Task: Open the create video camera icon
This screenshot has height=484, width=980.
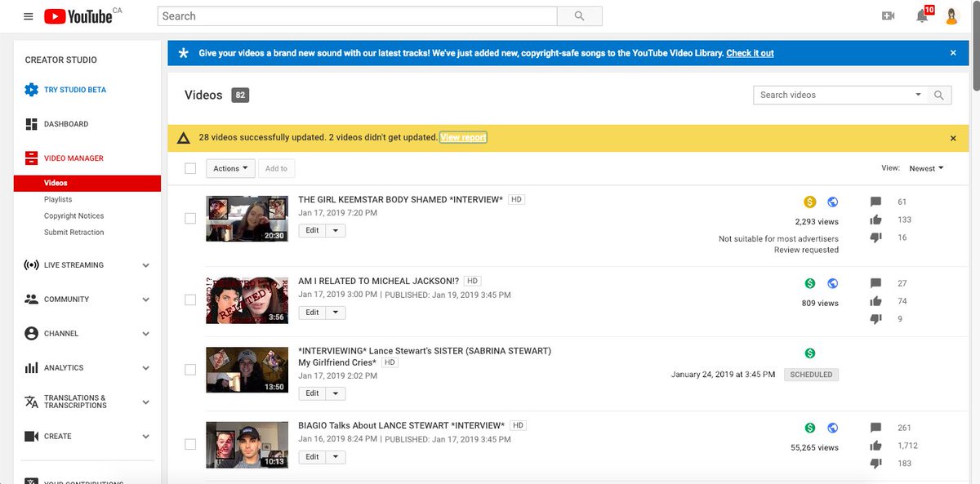Action: (889, 16)
